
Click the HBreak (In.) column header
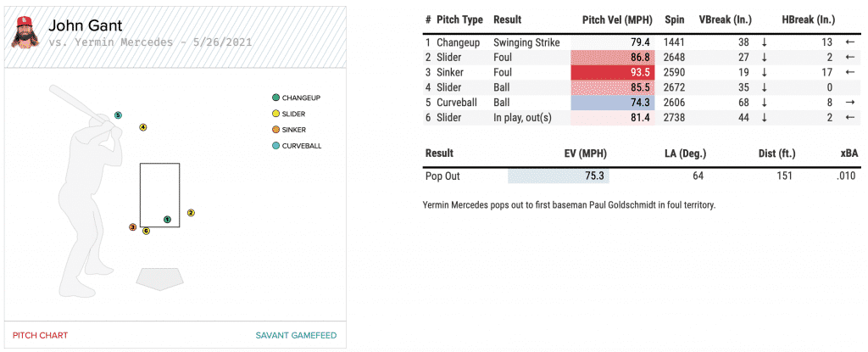click(809, 20)
